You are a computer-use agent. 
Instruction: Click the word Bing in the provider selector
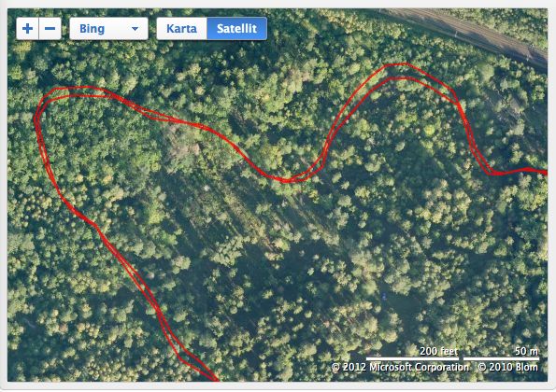click(92, 29)
